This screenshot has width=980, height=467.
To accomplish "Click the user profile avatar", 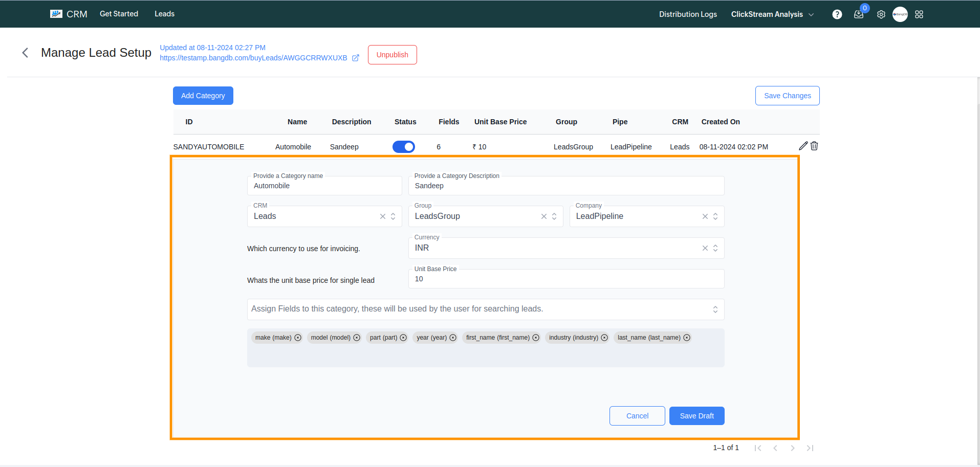I will tap(900, 14).
